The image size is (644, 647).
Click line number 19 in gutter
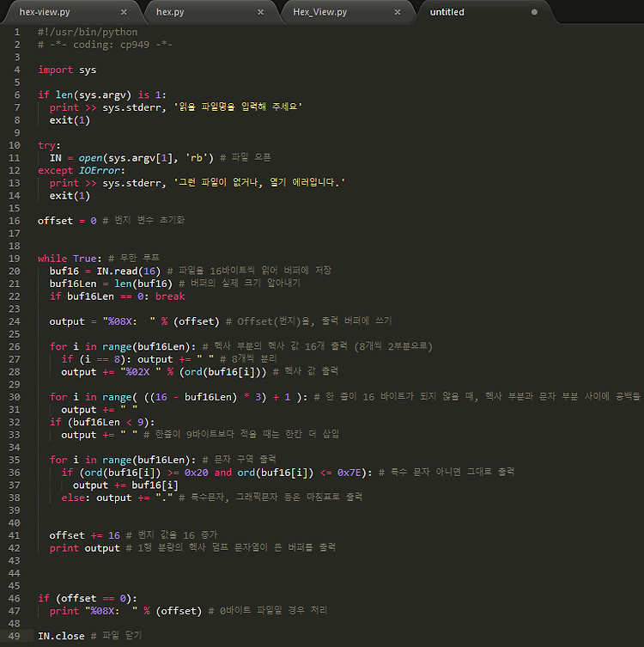(x=14, y=259)
